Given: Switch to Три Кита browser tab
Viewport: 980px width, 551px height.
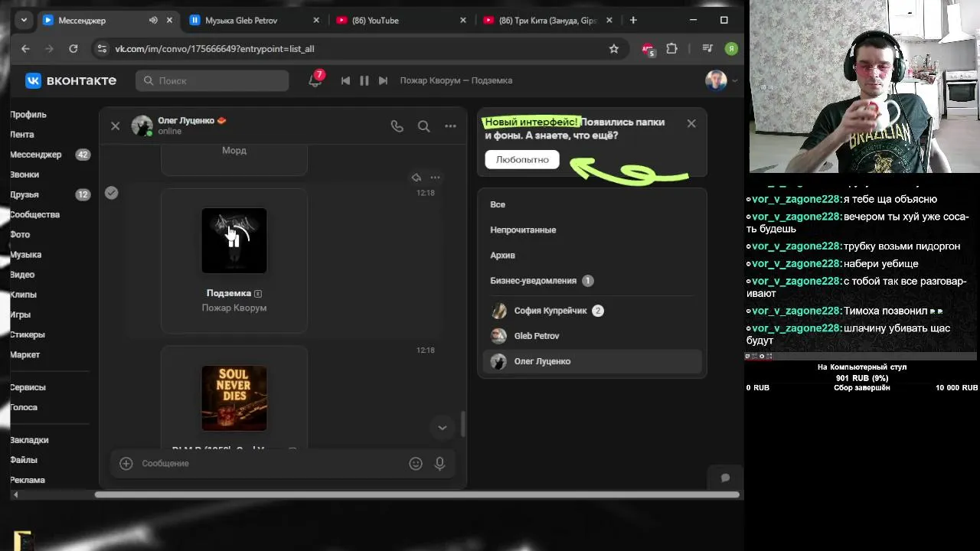Looking at the screenshot, I should (x=547, y=21).
